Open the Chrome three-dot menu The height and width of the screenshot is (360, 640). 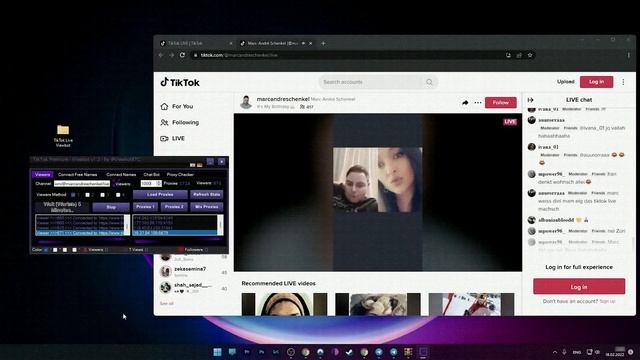coord(629,55)
